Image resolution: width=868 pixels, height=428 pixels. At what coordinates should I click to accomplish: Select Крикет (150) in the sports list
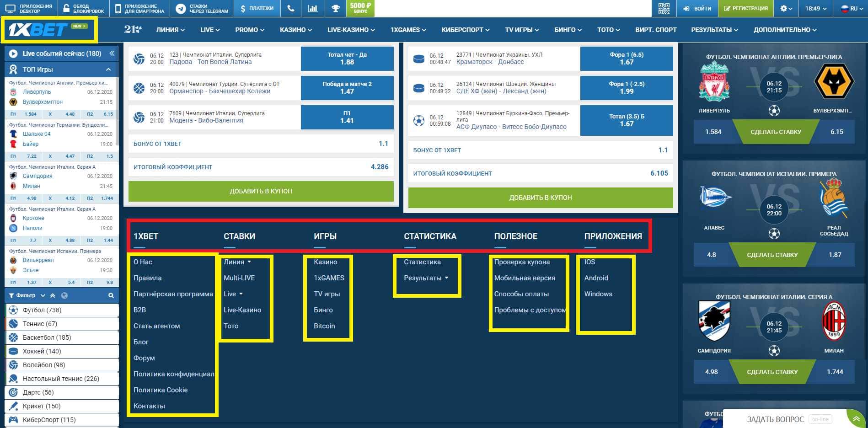[x=62, y=406]
